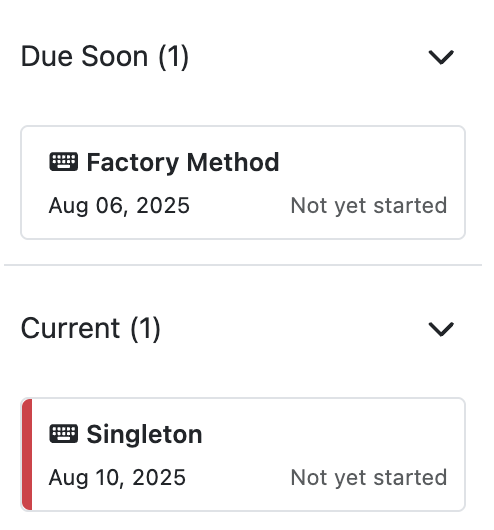This screenshot has width=494, height=530.
Task: Select the Aug 06, 2025 due date
Action: pos(119,206)
